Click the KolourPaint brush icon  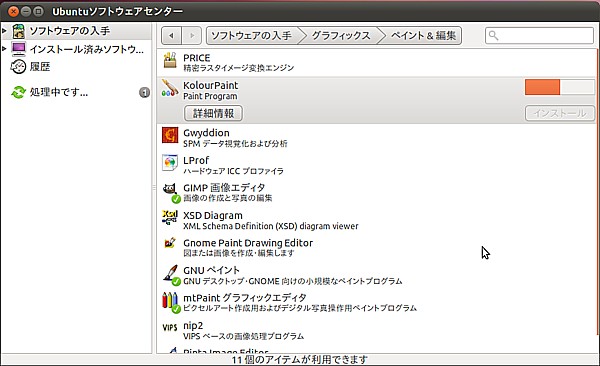pos(170,88)
